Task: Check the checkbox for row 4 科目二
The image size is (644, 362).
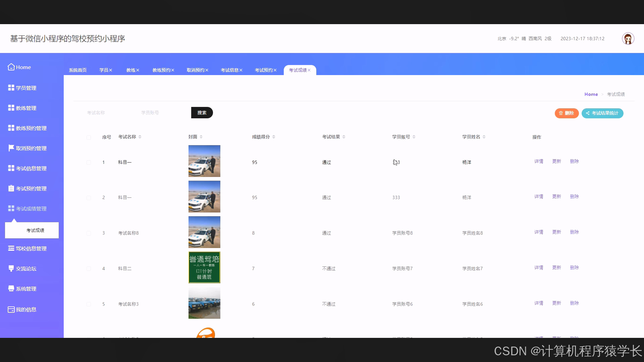Action: [x=89, y=269]
